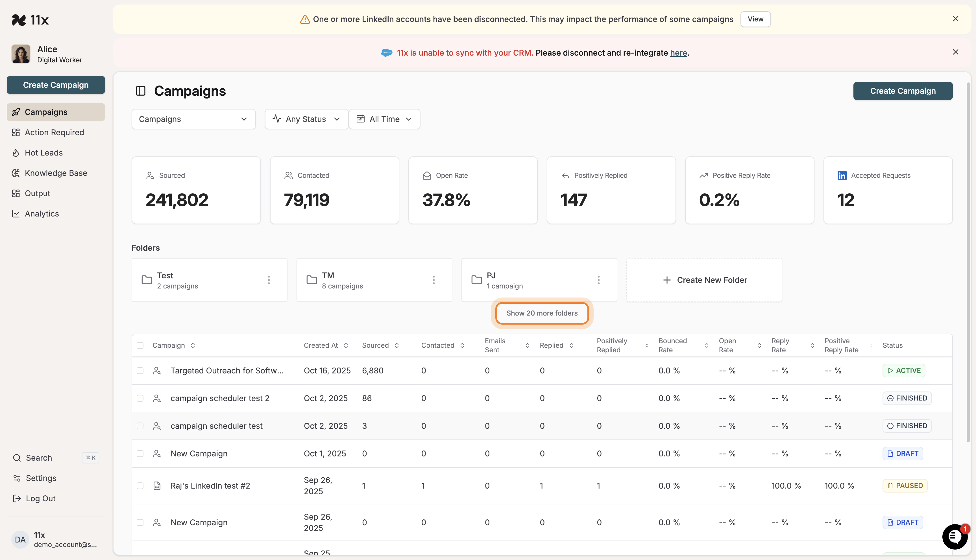Viewport: 976px width, 560px height.
Task: Toggle the sidebar panel icon beside Campaigns
Action: tap(140, 91)
